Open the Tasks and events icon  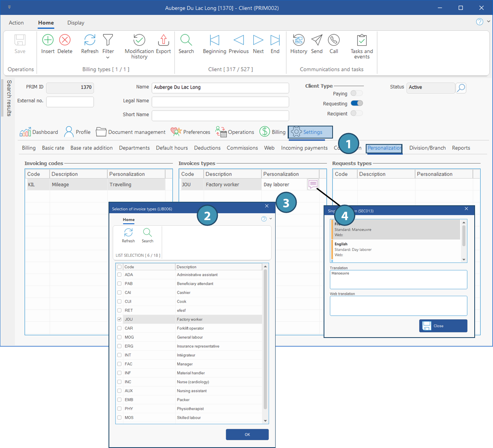[x=361, y=40]
